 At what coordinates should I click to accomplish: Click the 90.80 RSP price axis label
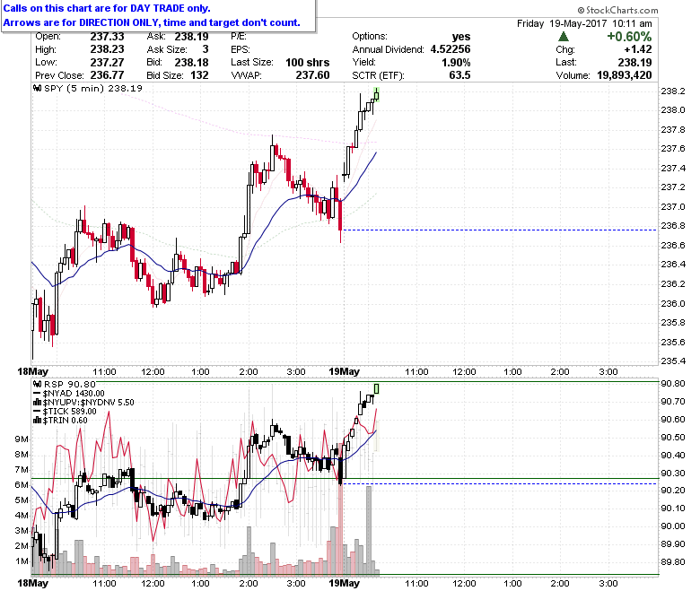pos(673,384)
